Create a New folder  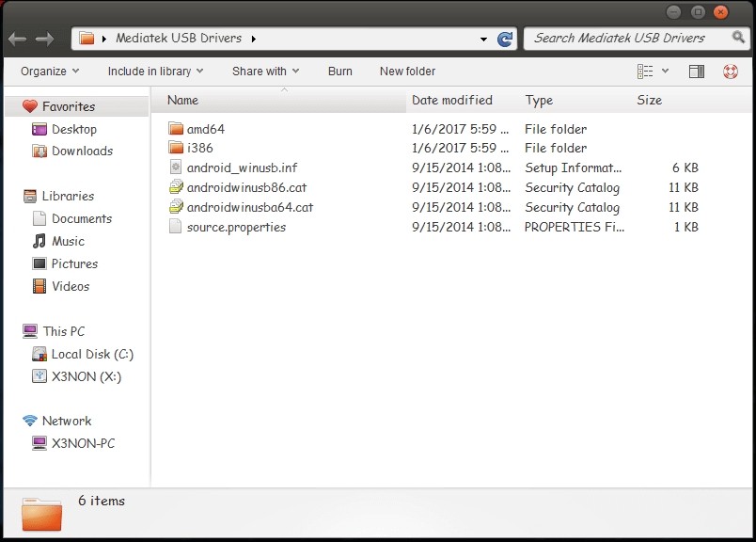click(x=407, y=72)
